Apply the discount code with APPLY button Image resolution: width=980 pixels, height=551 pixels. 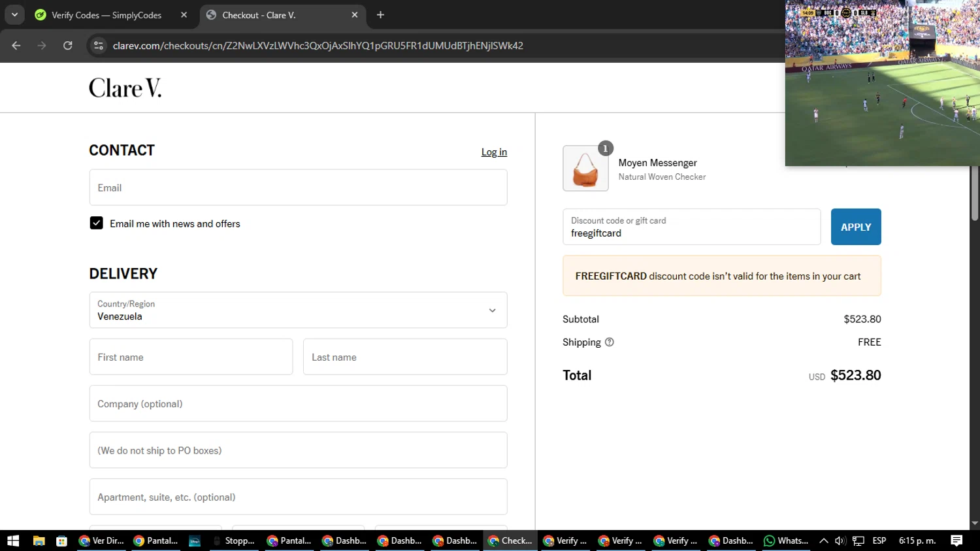click(856, 227)
